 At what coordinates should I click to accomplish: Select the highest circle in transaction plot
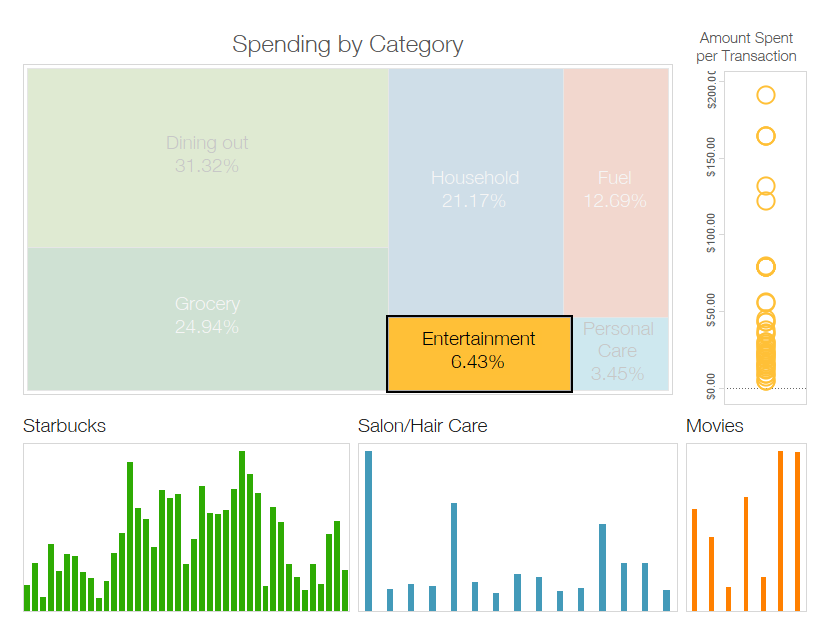tap(766, 95)
